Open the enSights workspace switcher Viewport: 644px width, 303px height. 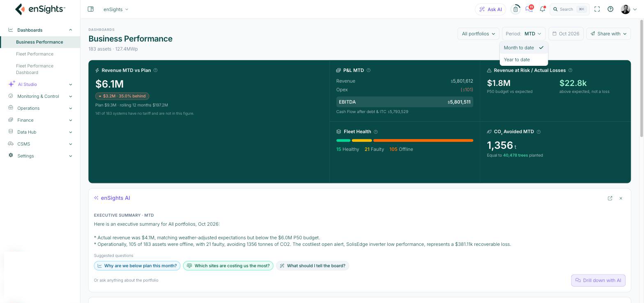(x=116, y=9)
